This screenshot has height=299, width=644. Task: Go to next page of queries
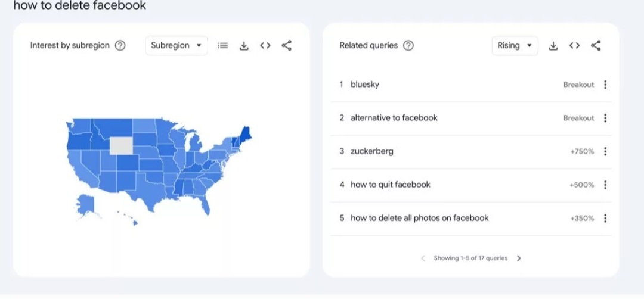(x=519, y=258)
